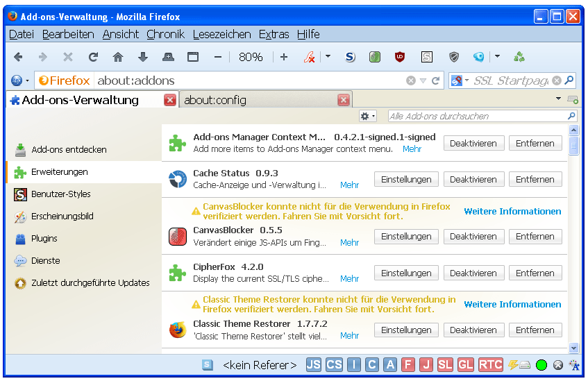
Task: Switch to the about:config tab
Action: [260, 100]
